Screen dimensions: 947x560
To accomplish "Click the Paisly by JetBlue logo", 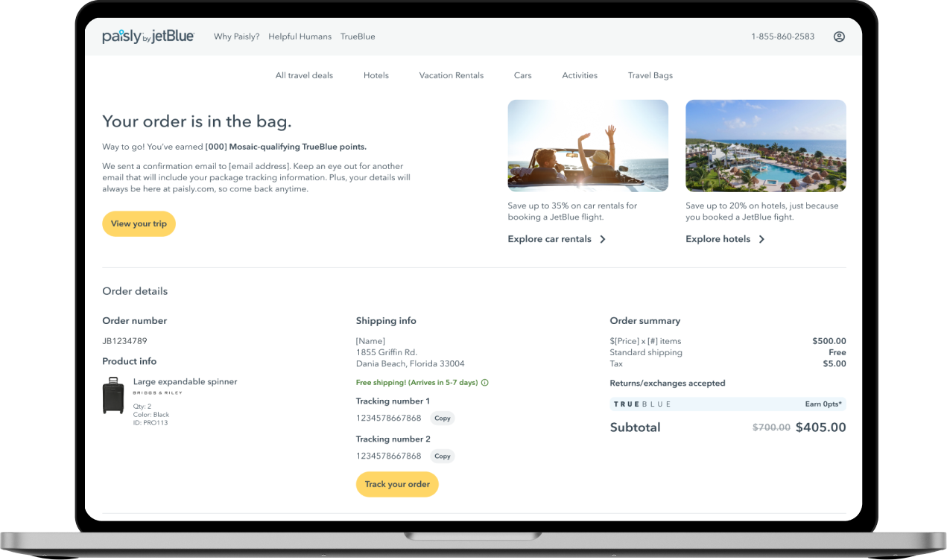I will tap(148, 36).
